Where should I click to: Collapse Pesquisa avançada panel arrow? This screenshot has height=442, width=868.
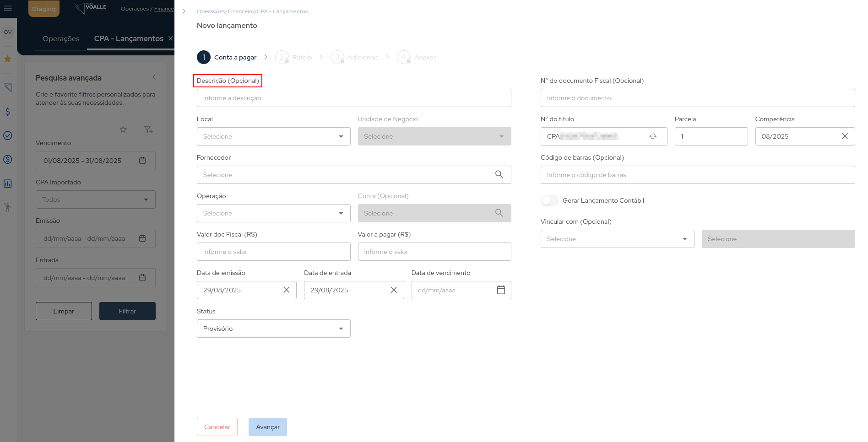point(154,77)
